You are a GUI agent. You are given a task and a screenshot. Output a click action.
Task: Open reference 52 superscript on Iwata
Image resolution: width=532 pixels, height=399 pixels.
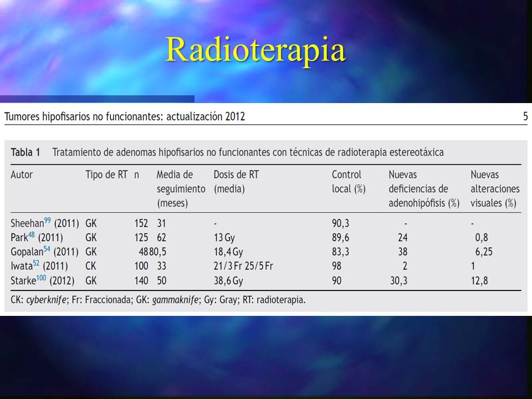click(x=36, y=263)
